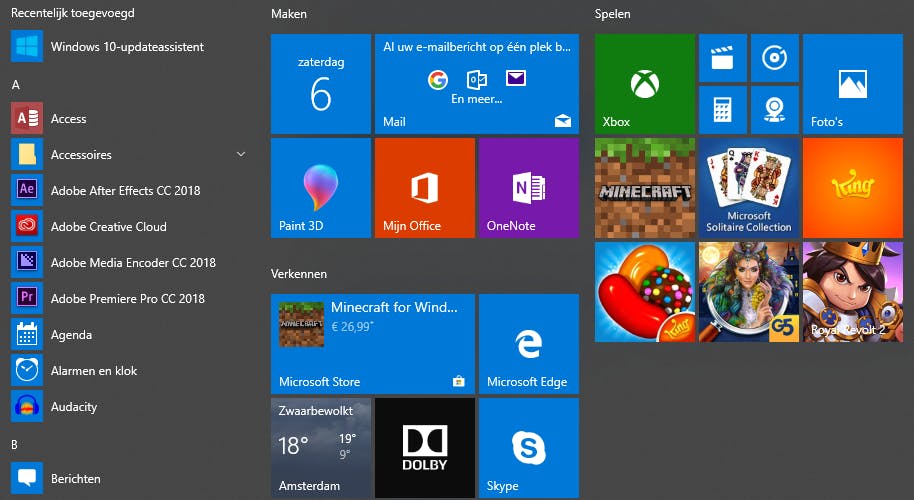914x500 pixels.
Task: Click the Recentelijk toegevoegd heading
Action: coord(73,13)
